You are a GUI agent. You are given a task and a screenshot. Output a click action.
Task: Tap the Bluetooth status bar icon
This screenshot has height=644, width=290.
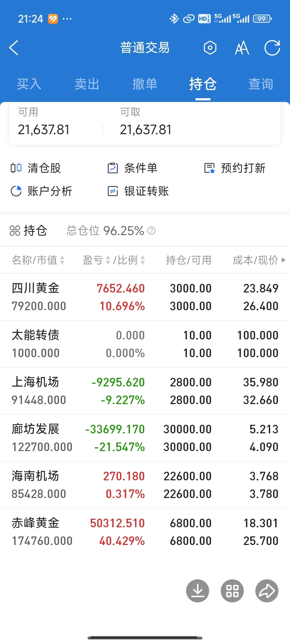tap(174, 19)
